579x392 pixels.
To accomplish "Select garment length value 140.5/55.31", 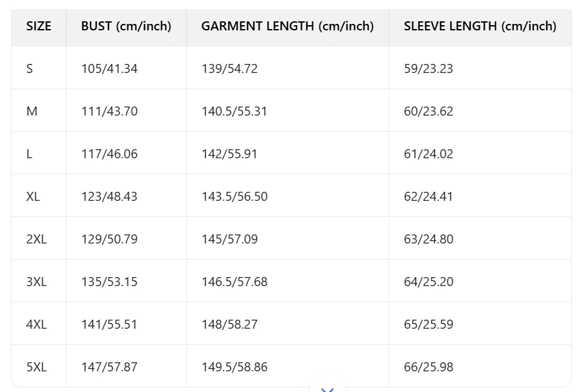I will (x=234, y=111).
